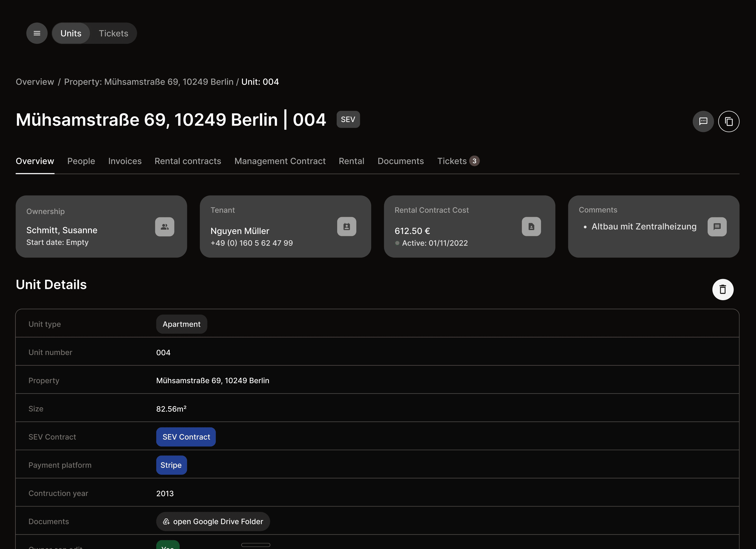Click the Stripe payment platform button
Viewport: 756px width, 549px height.
coord(171,465)
